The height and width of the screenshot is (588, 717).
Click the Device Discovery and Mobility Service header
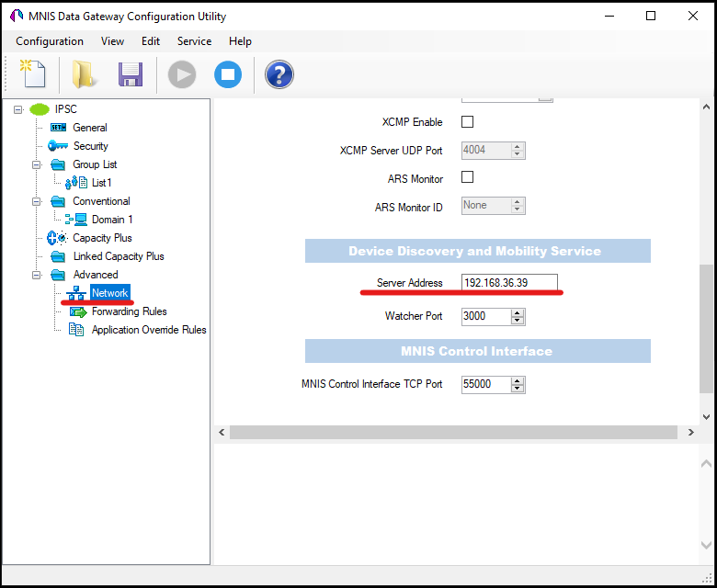[478, 251]
